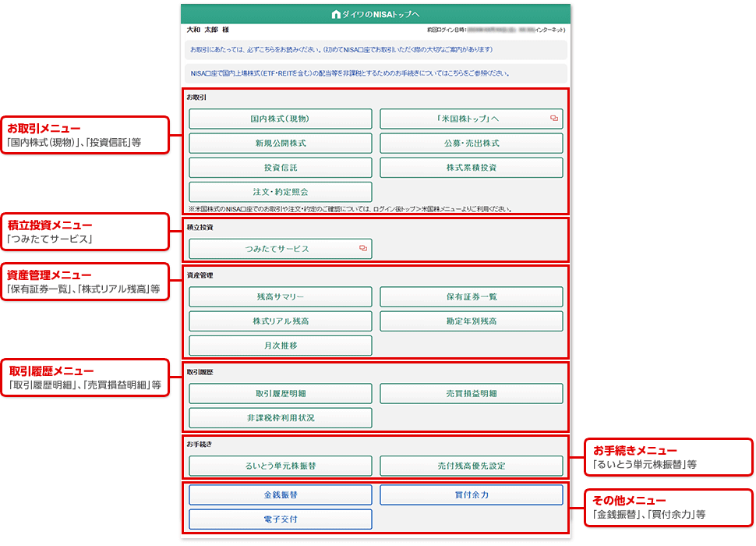Open 株式リアル残高 real-time balance
The image size is (756, 546).
point(281,321)
